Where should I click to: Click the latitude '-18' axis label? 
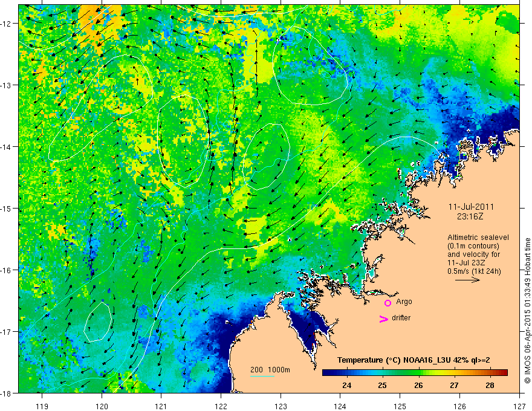coord(7,393)
